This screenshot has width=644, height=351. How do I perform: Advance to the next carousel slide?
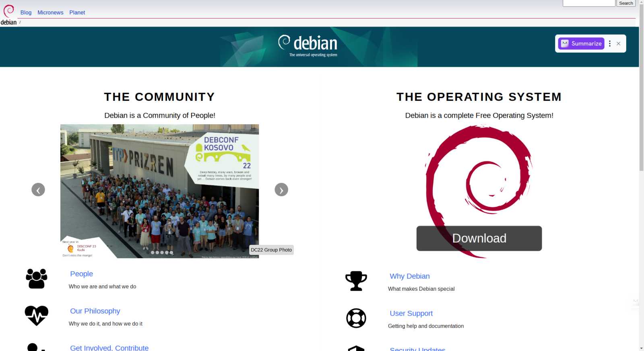pyautogui.click(x=281, y=189)
